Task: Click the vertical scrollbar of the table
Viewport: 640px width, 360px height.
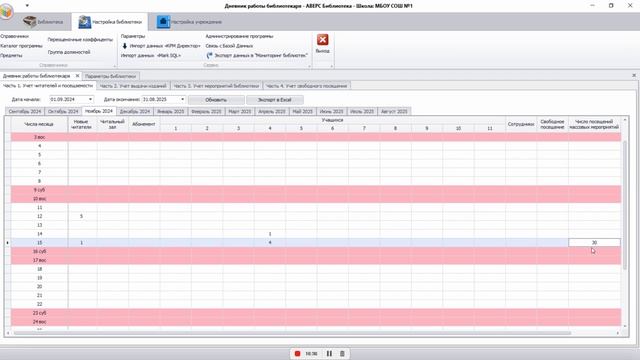Action: pos(624,204)
